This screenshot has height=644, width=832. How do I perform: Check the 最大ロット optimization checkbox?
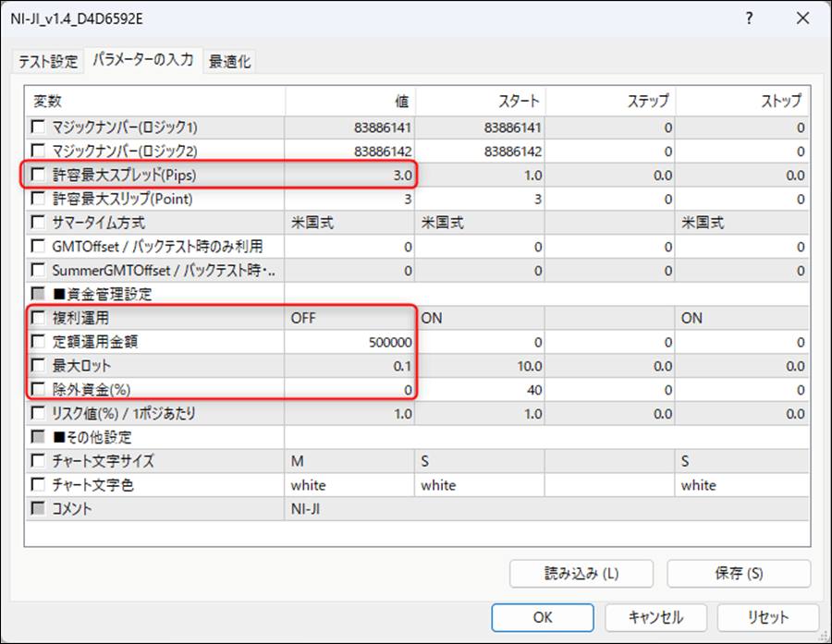click(x=39, y=366)
